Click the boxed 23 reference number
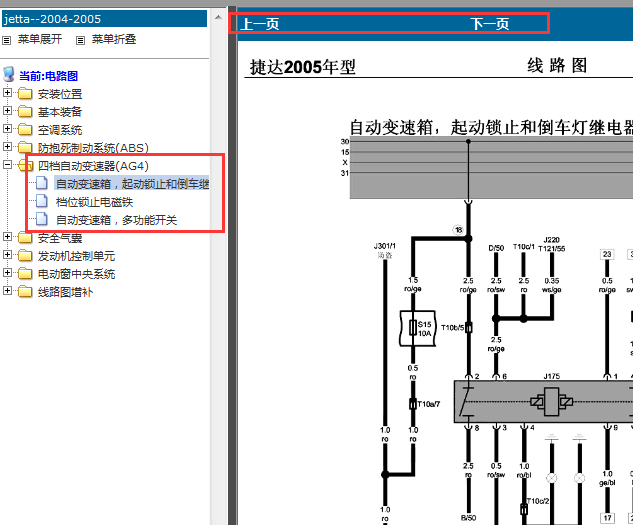The width and height of the screenshot is (633, 525). [x=607, y=254]
